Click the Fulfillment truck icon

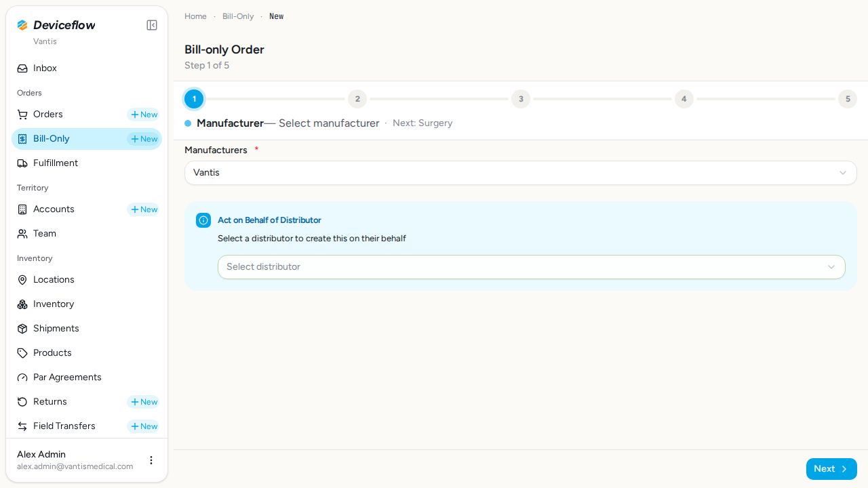pyautogui.click(x=22, y=163)
